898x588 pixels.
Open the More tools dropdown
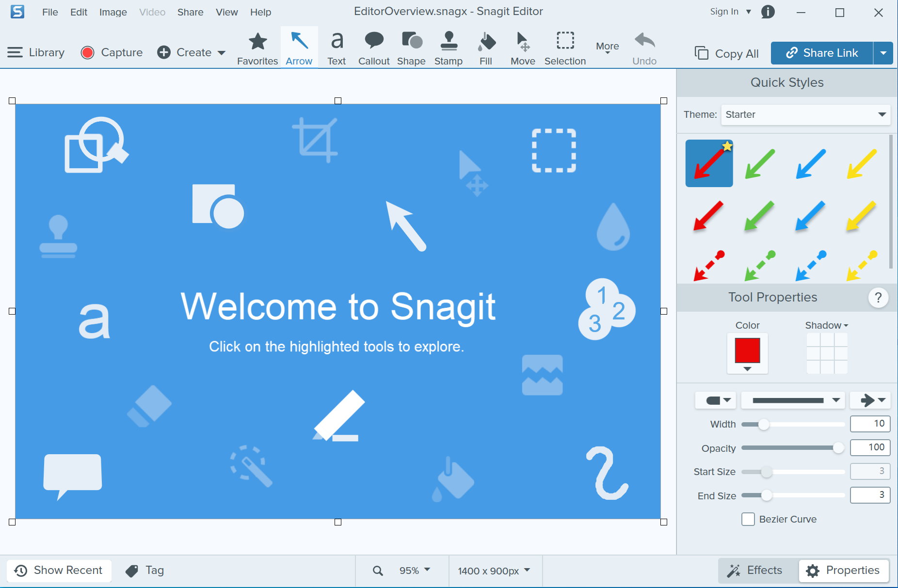click(x=608, y=48)
